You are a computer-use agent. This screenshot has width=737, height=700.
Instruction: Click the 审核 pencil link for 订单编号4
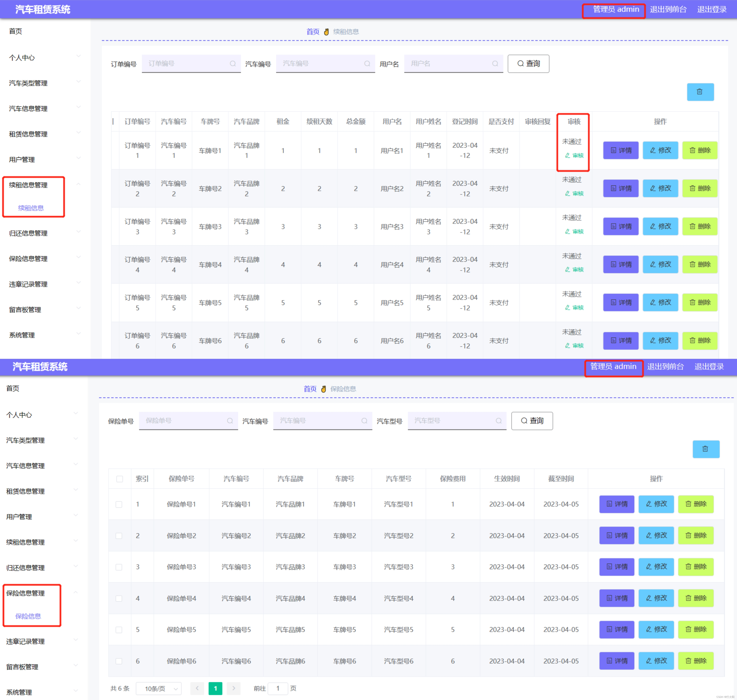pos(574,269)
